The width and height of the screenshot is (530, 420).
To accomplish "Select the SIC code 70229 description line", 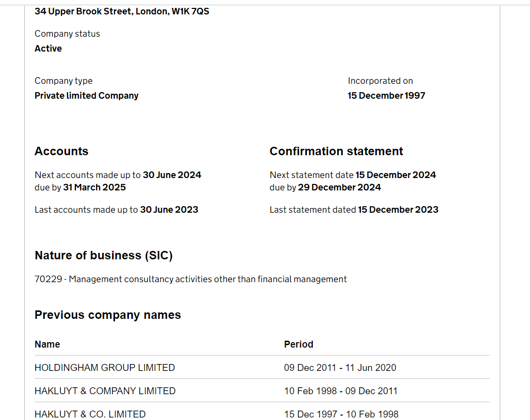I will click(x=190, y=279).
